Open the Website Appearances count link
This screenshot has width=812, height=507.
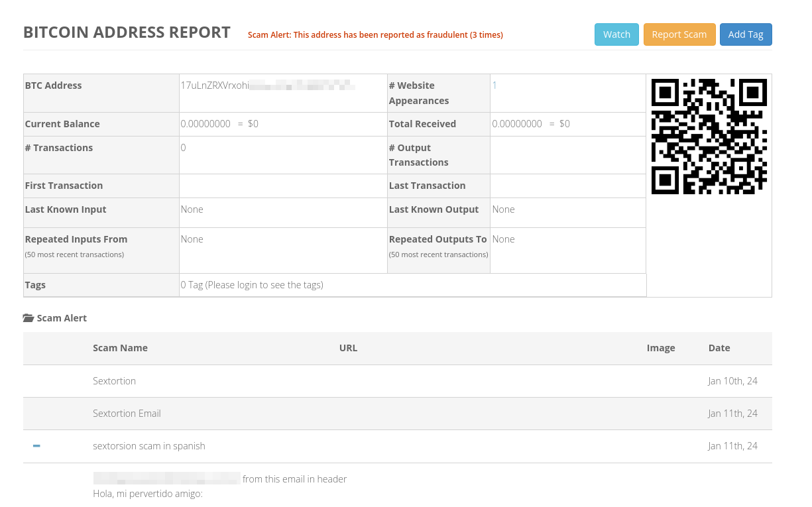[x=494, y=85]
